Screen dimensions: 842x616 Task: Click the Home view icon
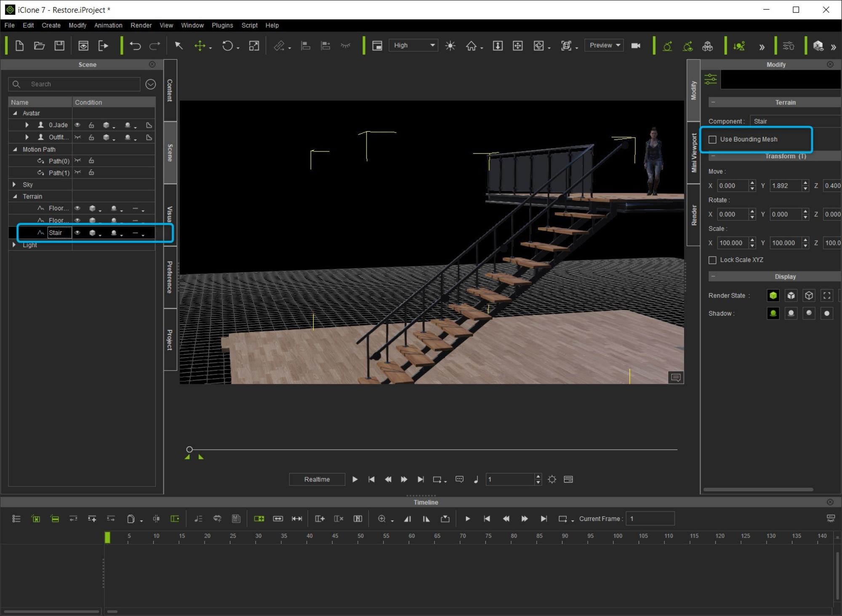coord(471,45)
